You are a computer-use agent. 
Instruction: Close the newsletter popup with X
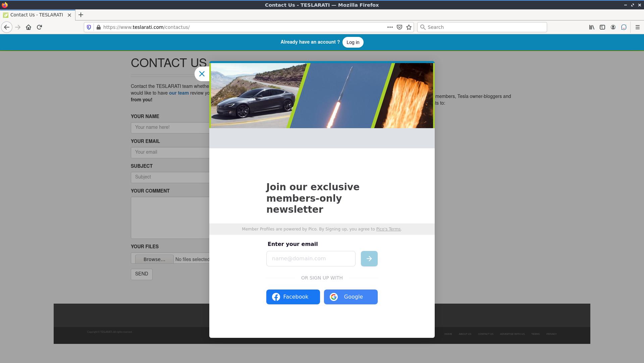[x=202, y=74]
